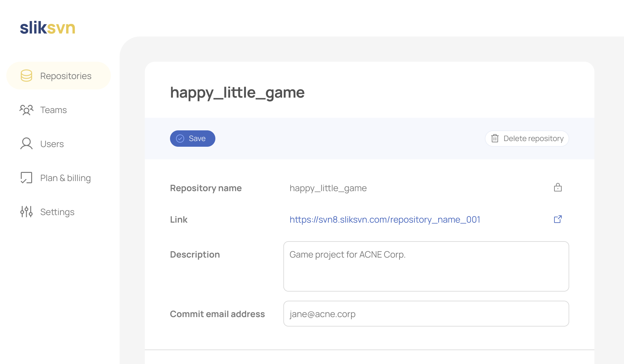This screenshot has width=624, height=364.
Task: Click the happy_little_game page heading
Action: 237,93
